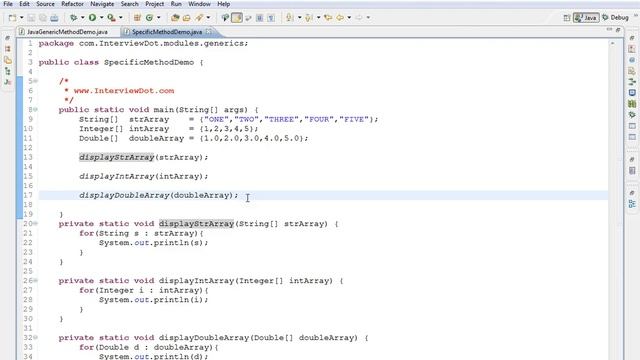The width and height of the screenshot is (640, 360).
Task: Open the Source menu
Action: pos(45,4)
